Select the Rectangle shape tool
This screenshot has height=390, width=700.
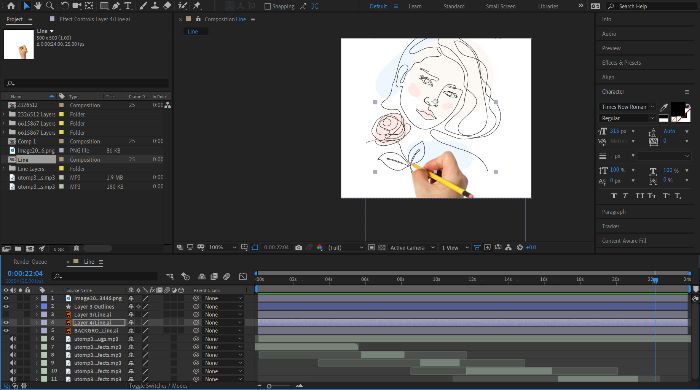[104, 6]
